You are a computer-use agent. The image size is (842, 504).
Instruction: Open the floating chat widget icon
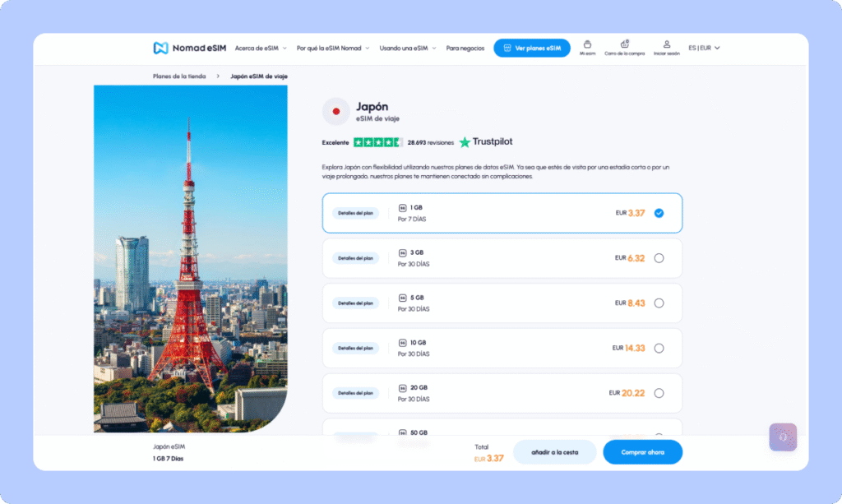click(x=783, y=437)
